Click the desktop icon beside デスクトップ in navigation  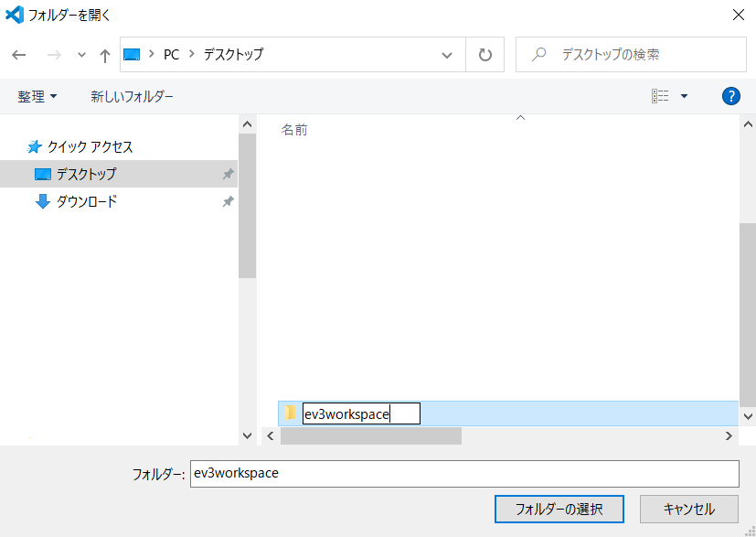[x=43, y=174]
